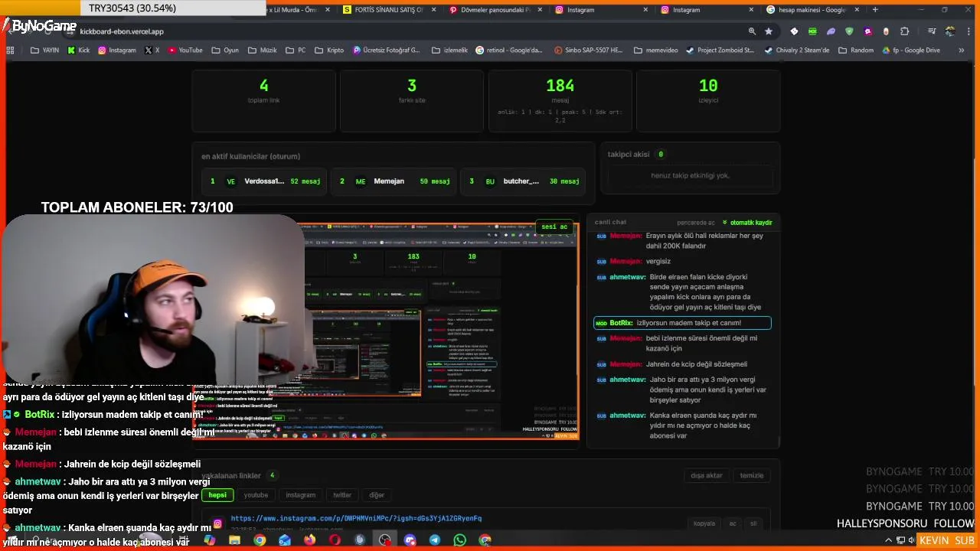Click the zoom magnifier icon in address bar
Image resolution: width=980 pixels, height=551 pixels.
click(752, 31)
